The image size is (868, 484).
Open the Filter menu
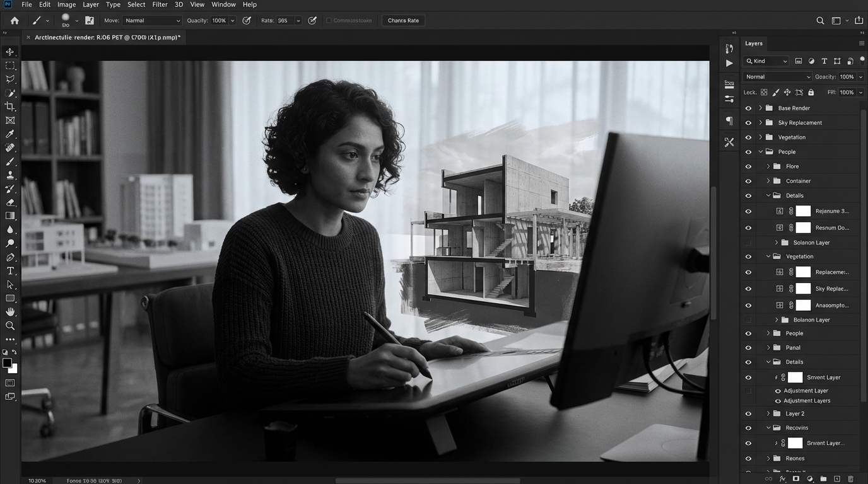coord(159,4)
